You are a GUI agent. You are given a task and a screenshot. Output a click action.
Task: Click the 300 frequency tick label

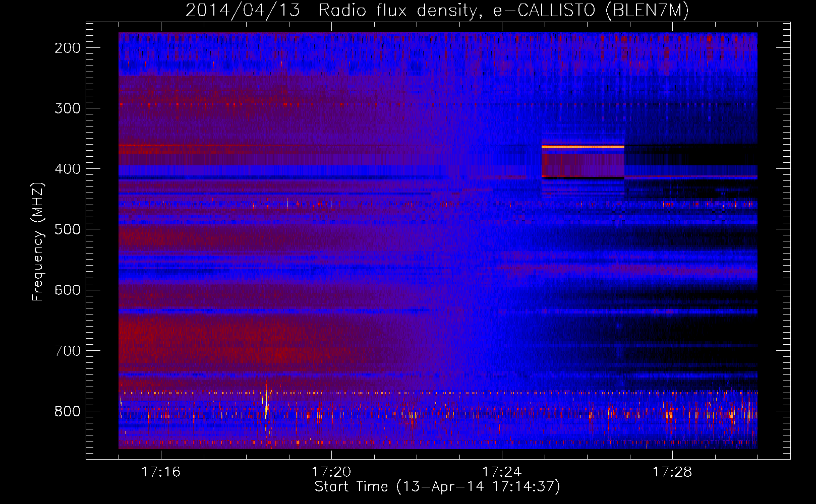[x=68, y=108]
